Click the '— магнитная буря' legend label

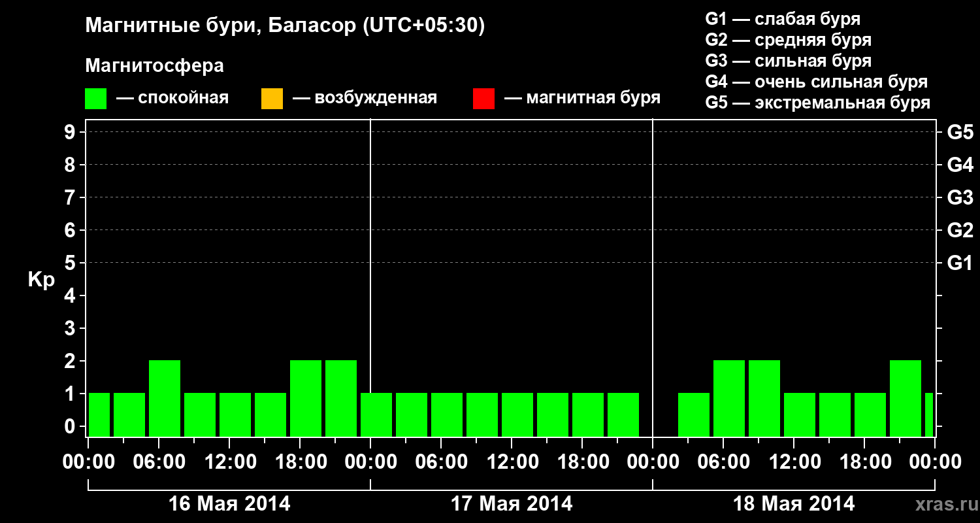tap(582, 98)
